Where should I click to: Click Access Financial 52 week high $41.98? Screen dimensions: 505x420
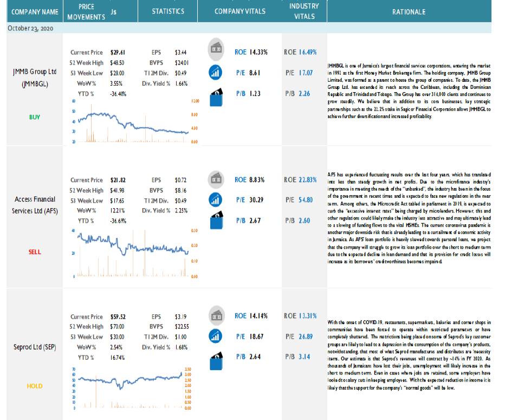(117, 190)
